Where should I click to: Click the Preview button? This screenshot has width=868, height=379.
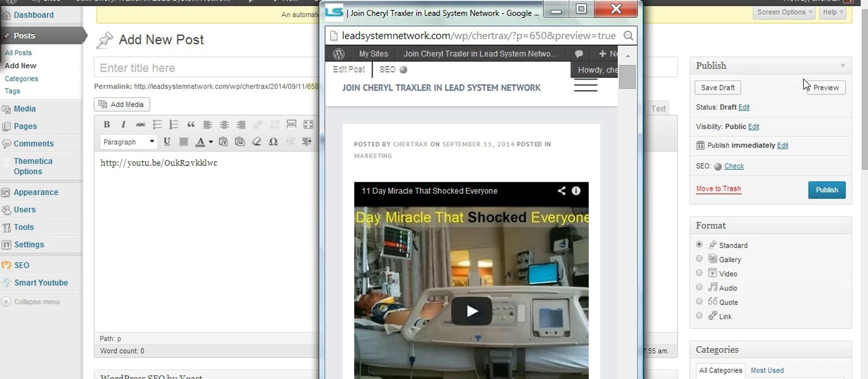[825, 87]
